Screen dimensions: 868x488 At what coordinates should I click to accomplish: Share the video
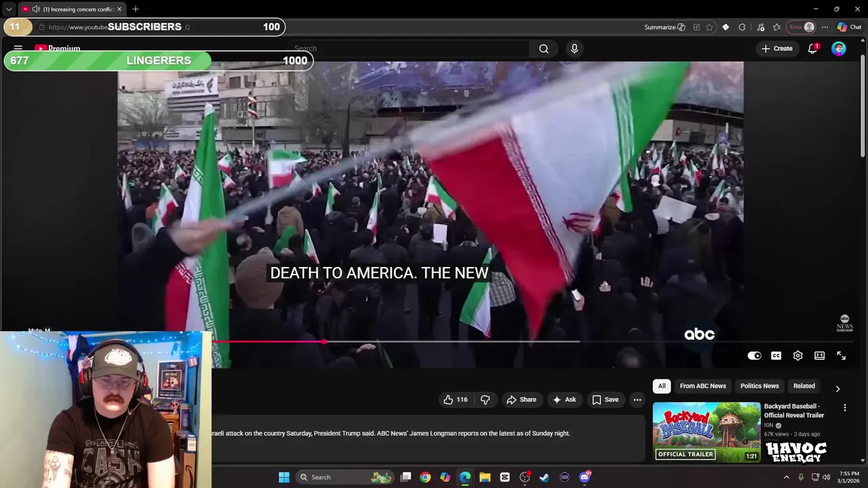pyautogui.click(x=521, y=400)
